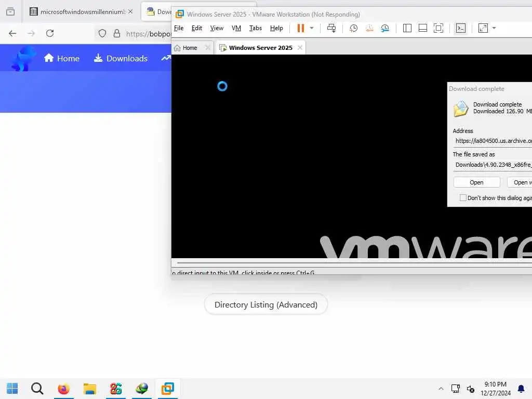
Task: Click the stretch guest display icon
Action: pyautogui.click(x=483, y=28)
